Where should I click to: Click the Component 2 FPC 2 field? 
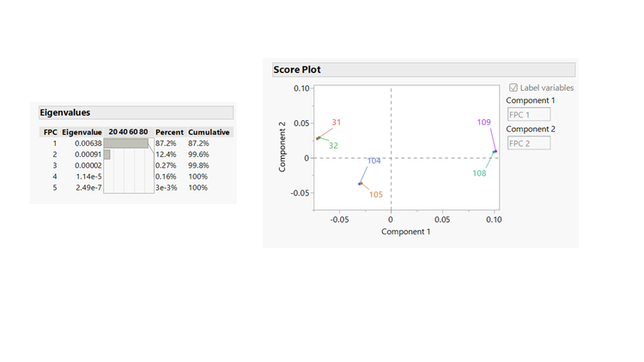[529, 143]
